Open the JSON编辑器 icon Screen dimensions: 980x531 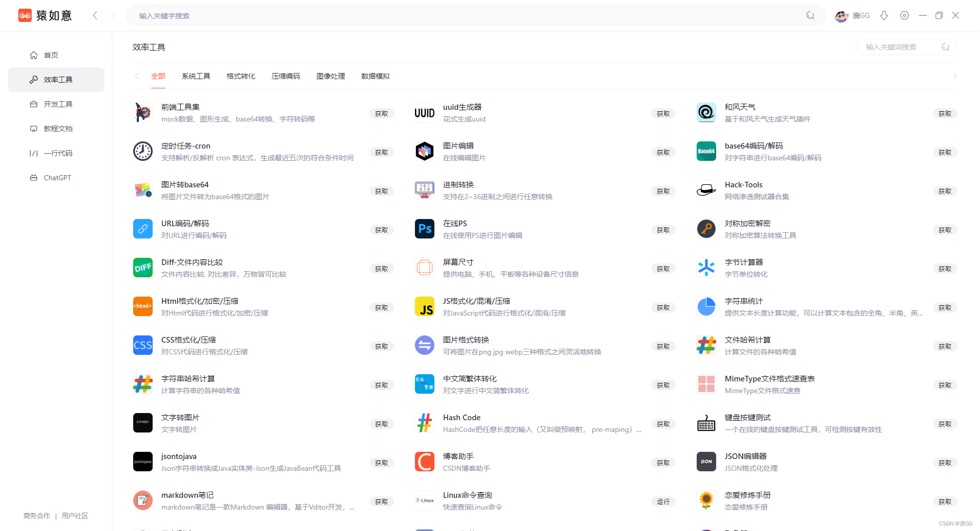[x=706, y=462]
